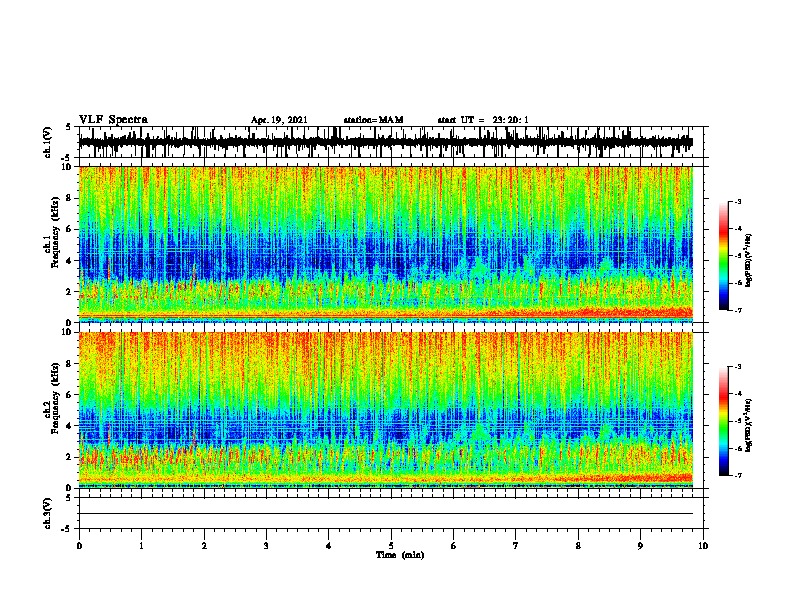The image size is (792, 612).
Task: Click the "-3" label on ch.1 colorbar
Action: [x=737, y=201]
